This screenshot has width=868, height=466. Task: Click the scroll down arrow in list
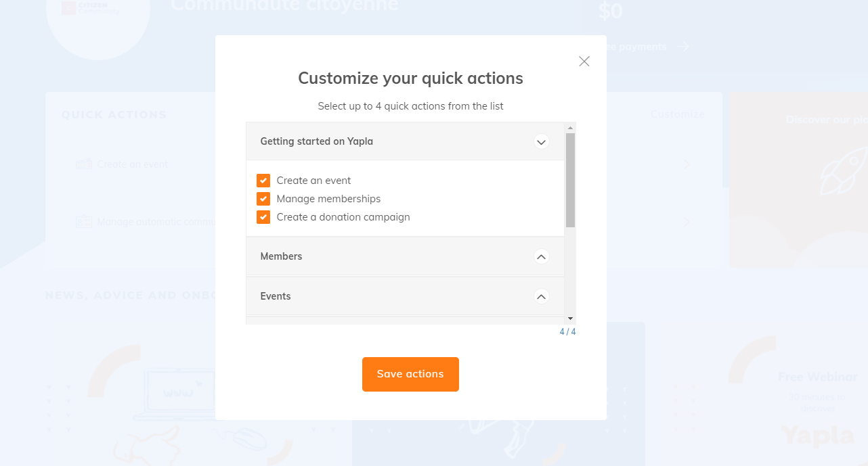coord(570,319)
